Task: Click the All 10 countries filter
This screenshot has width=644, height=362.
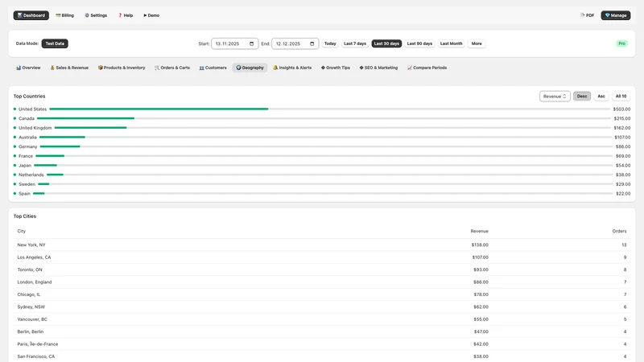Action: point(621,96)
